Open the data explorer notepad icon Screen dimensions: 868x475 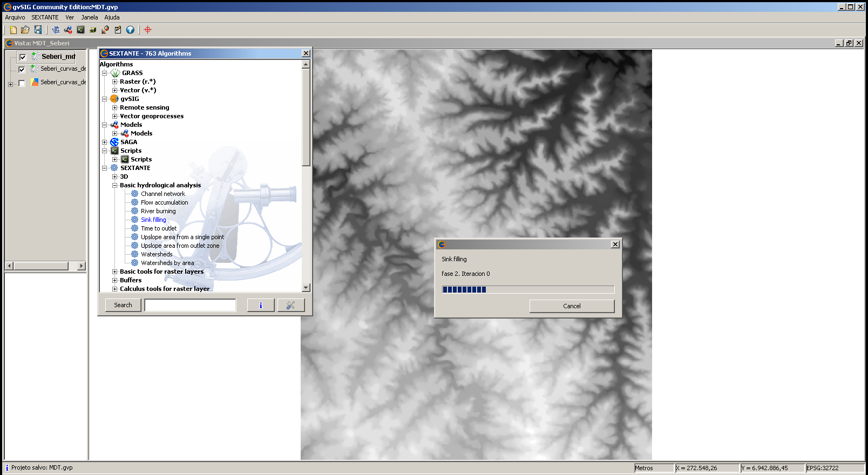tap(118, 30)
